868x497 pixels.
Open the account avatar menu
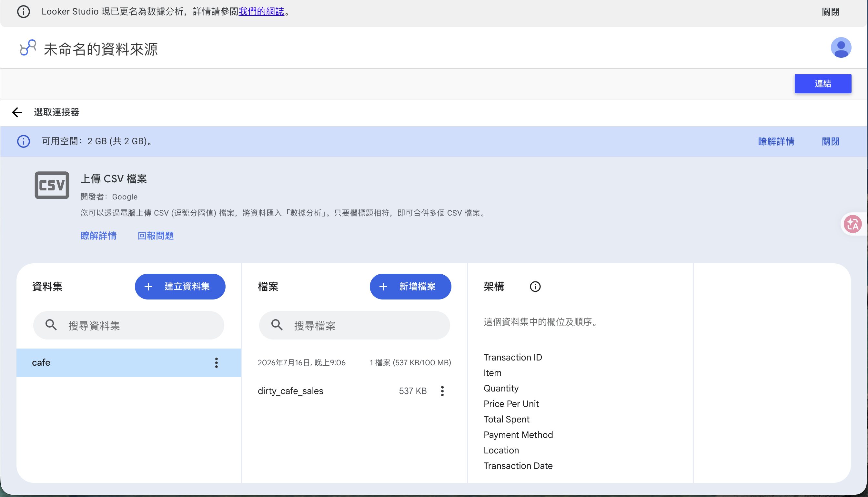coord(841,47)
